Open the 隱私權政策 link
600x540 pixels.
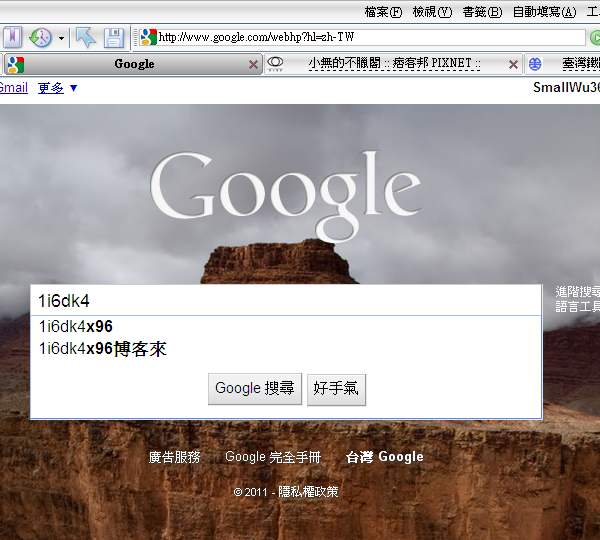[x=308, y=492]
